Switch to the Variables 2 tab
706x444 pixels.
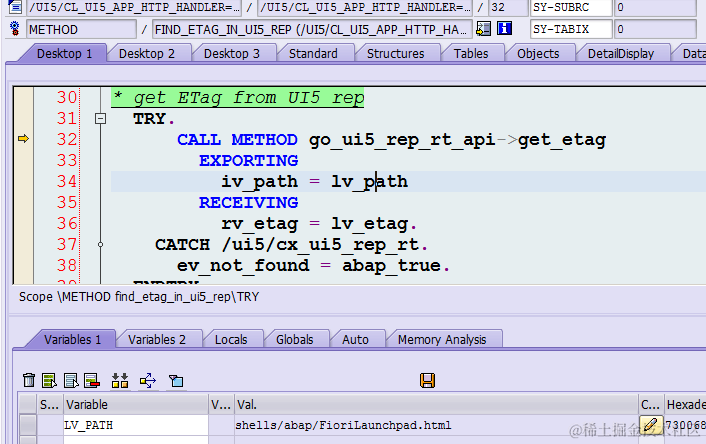pos(157,339)
